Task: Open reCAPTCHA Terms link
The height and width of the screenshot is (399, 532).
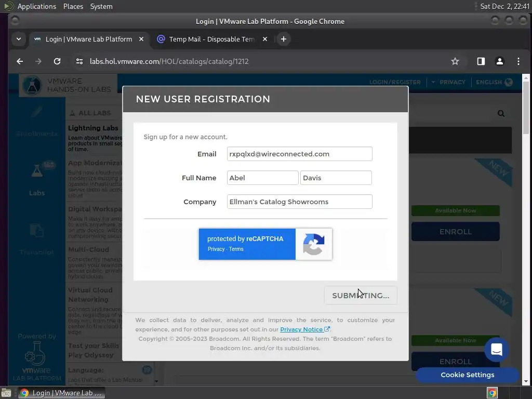Action: 236,249
